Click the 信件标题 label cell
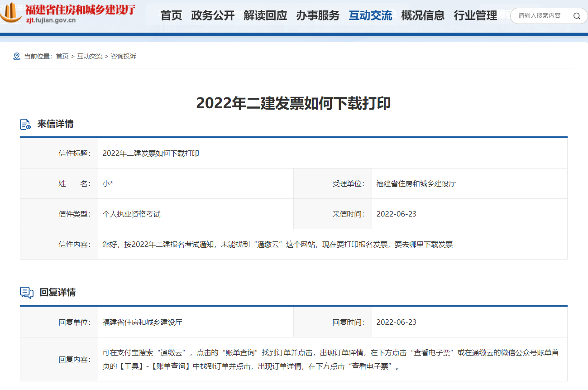The image size is (588, 390). point(59,153)
